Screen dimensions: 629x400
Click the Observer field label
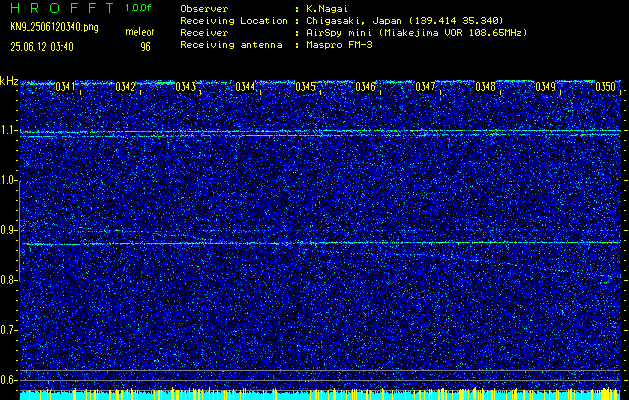[204, 9]
